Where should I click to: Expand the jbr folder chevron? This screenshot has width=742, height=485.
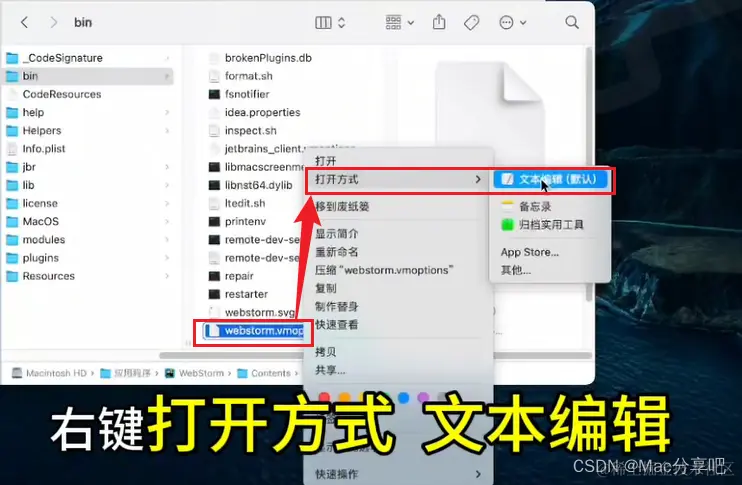[x=167, y=167]
